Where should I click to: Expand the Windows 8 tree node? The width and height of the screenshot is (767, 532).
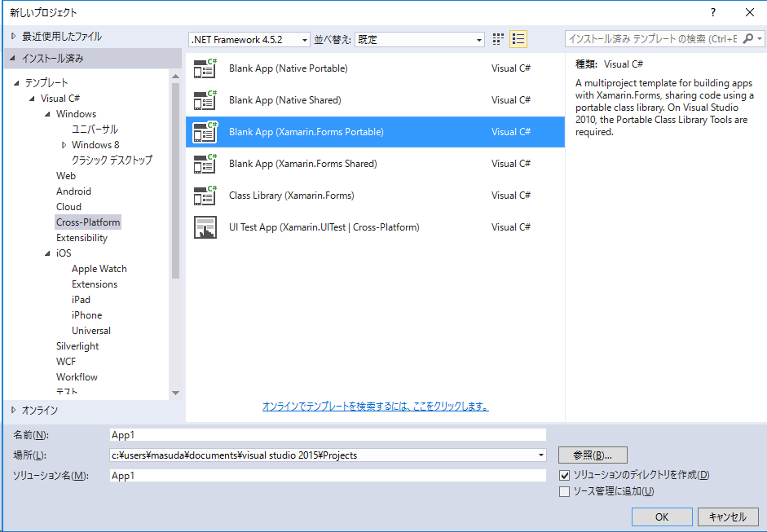click(x=64, y=145)
